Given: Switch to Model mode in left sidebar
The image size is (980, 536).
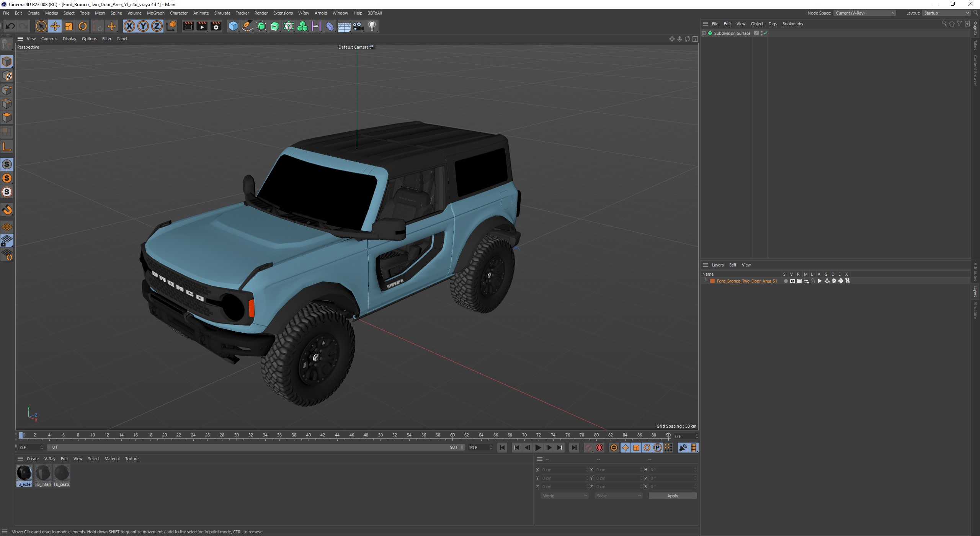Looking at the screenshot, I should (7, 62).
